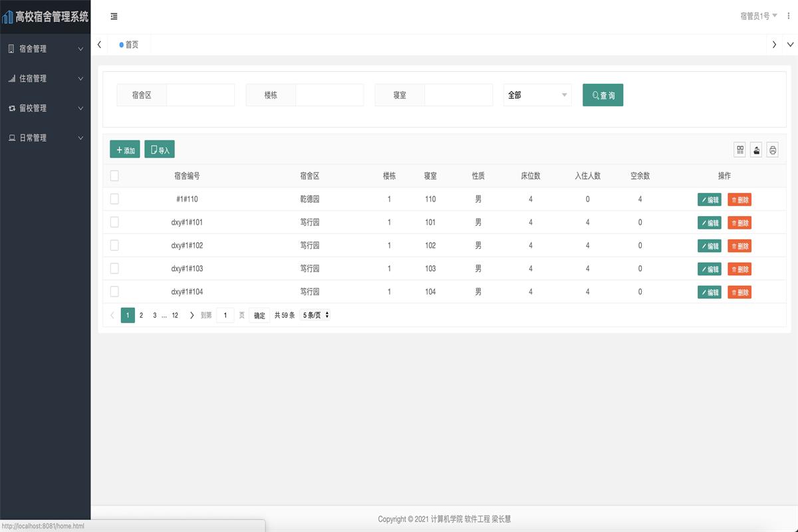Expand the 宿管员1号 user menu

[x=758, y=16]
